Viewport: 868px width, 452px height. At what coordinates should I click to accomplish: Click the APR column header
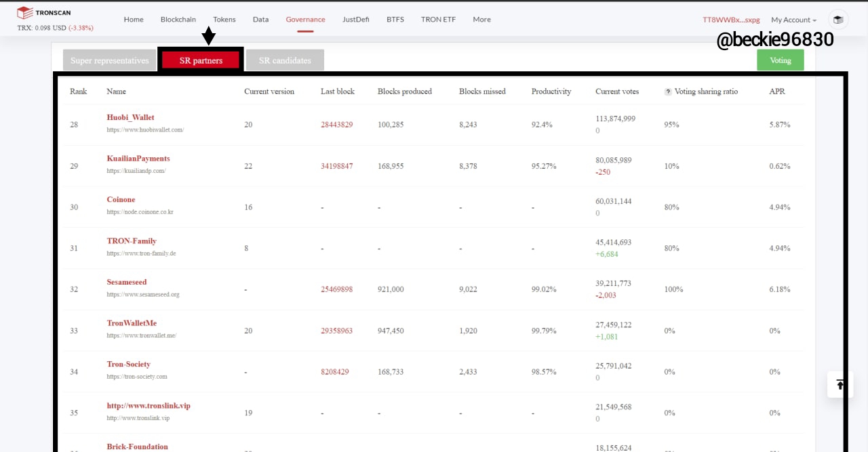pyautogui.click(x=777, y=91)
